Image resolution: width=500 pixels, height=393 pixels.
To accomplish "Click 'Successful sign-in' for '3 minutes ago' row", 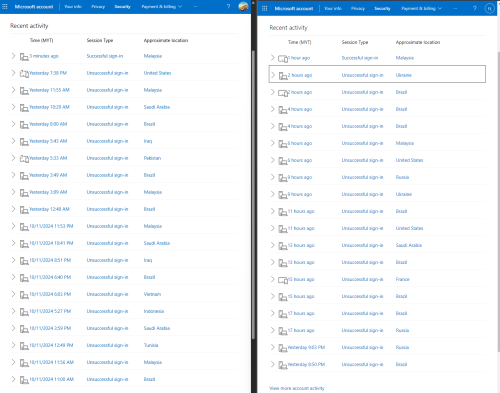I will 105,56.
